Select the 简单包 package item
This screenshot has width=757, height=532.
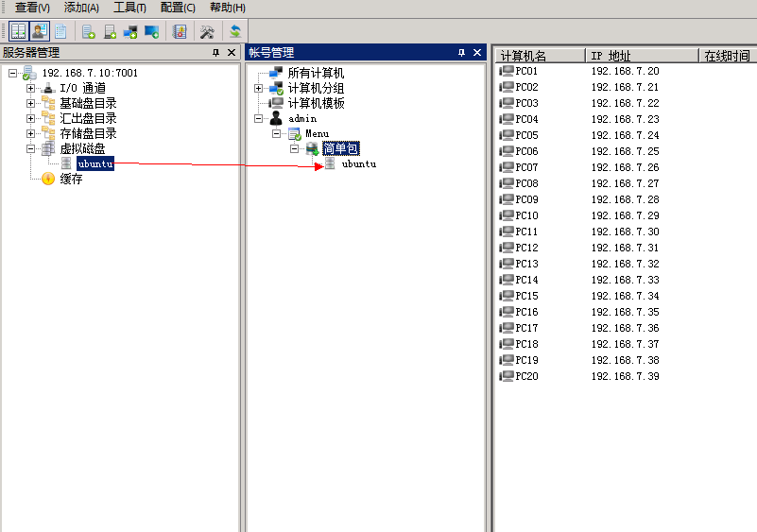341,148
